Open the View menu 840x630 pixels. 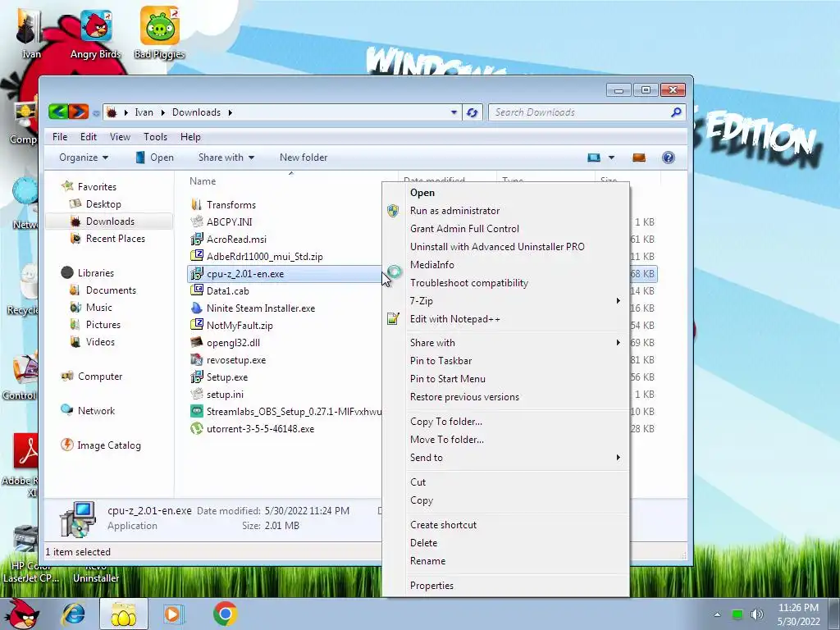(x=120, y=137)
